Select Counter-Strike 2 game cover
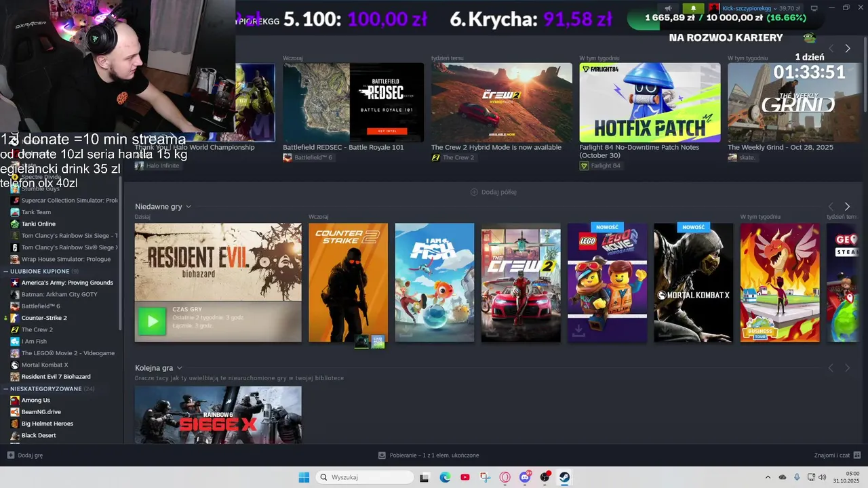The image size is (868, 488). tap(348, 283)
